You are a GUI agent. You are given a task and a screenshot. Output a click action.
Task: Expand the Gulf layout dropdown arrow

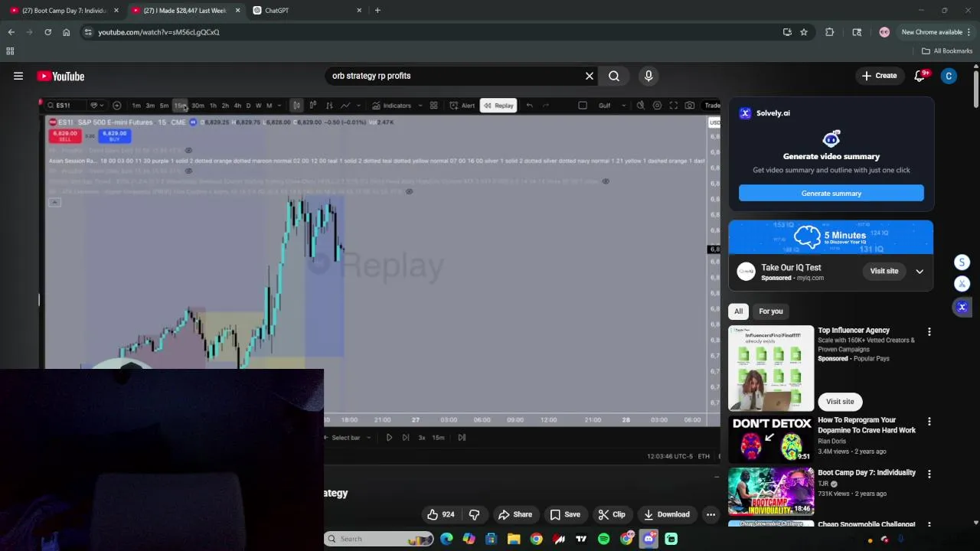pos(624,106)
